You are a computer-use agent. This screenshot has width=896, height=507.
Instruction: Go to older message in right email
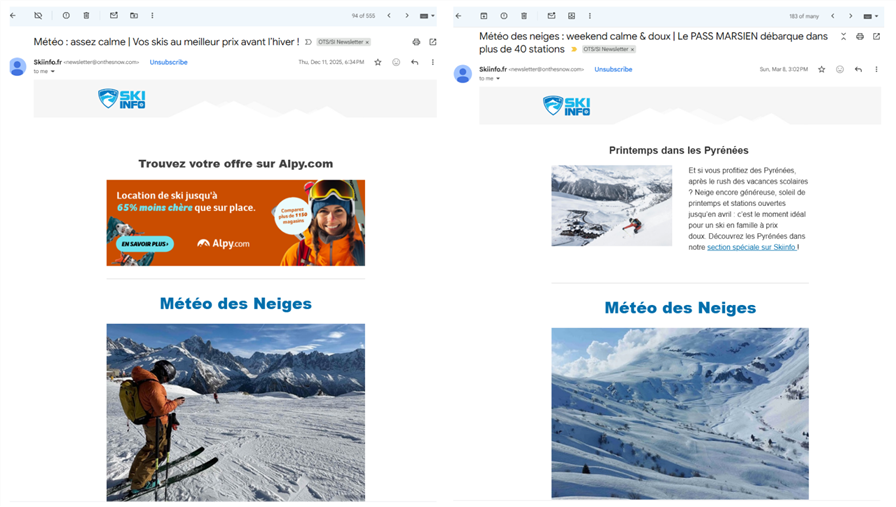coord(850,16)
